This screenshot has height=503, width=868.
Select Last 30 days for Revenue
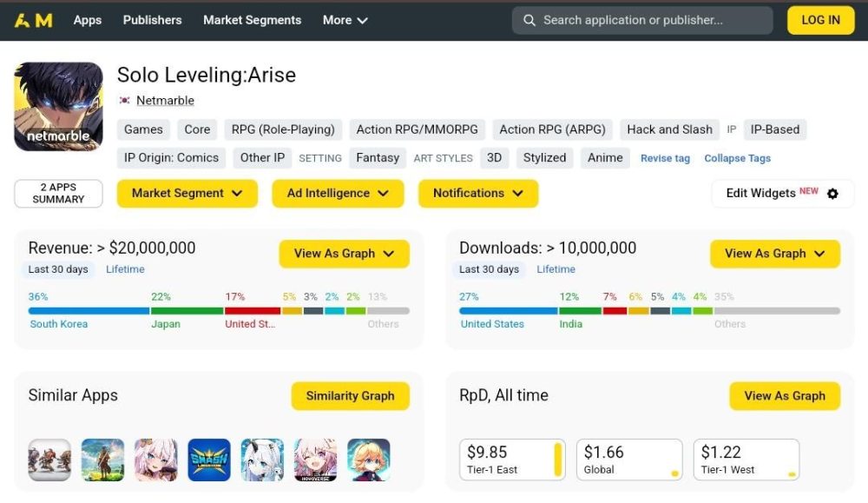(x=58, y=269)
